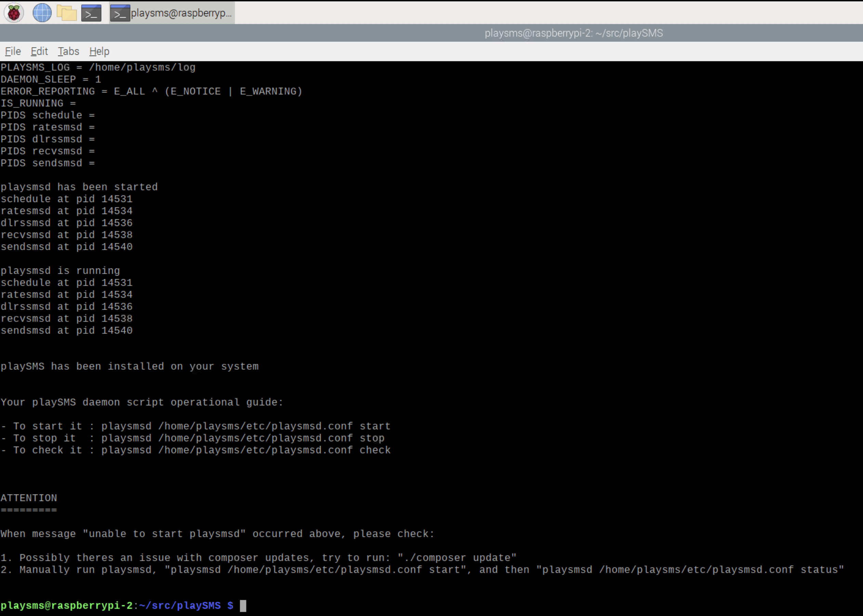The width and height of the screenshot is (863, 616).
Task: Open the file manager folder icon
Action: click(67, 13)
